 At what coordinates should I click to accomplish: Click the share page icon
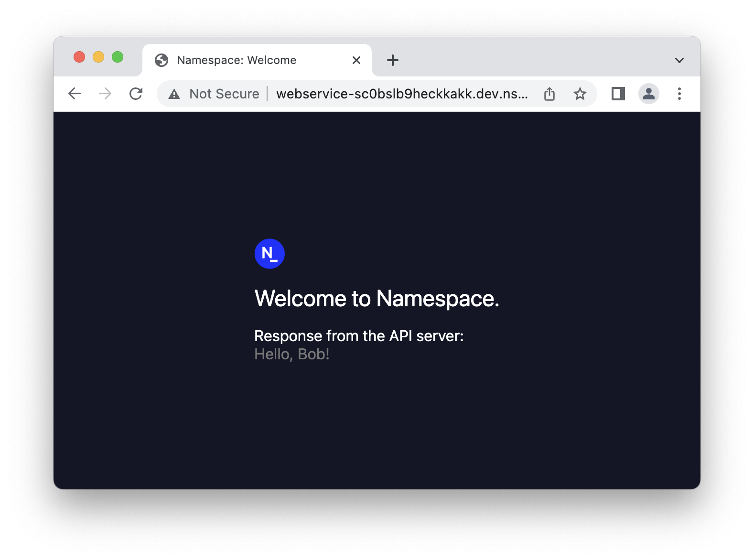(549, 94)
